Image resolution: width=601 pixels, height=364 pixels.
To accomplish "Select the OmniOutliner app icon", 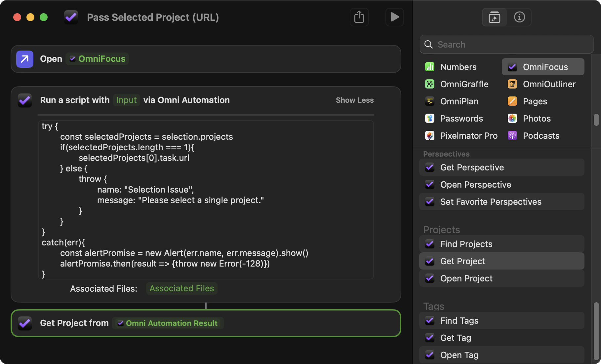I will pyautogui.click(x=512, y=84).
